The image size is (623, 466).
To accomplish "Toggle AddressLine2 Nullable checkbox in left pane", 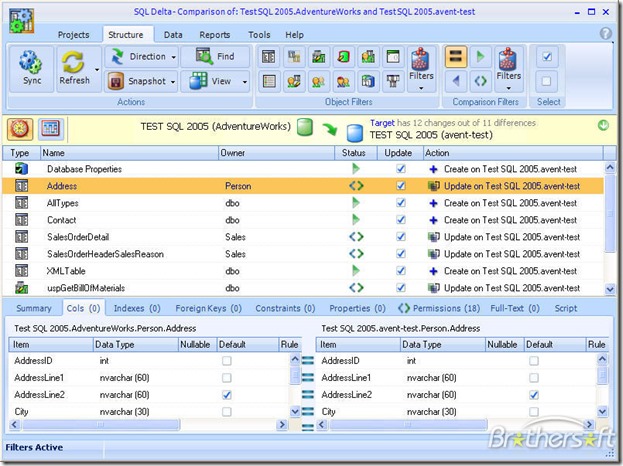I will click(x=226, y=395).
